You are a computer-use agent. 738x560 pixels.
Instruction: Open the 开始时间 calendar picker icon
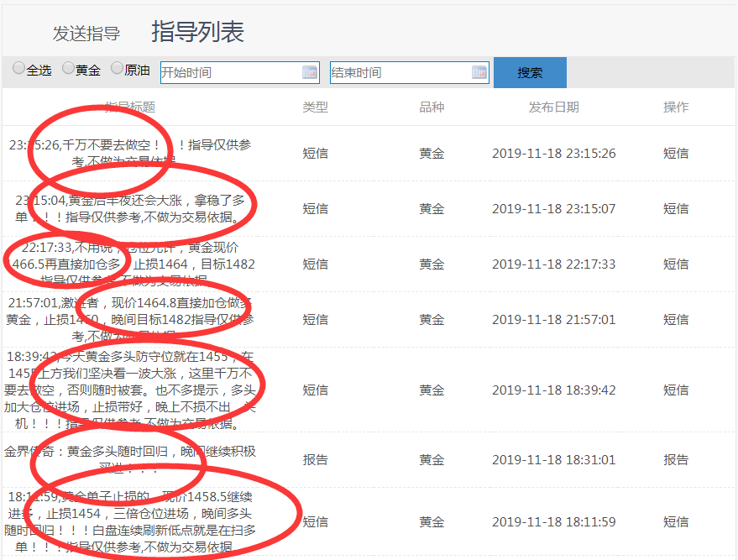click(311, 72)
